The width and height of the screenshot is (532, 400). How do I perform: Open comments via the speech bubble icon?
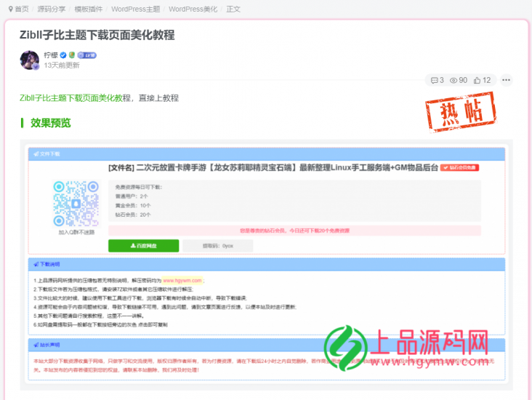(434, 80)
